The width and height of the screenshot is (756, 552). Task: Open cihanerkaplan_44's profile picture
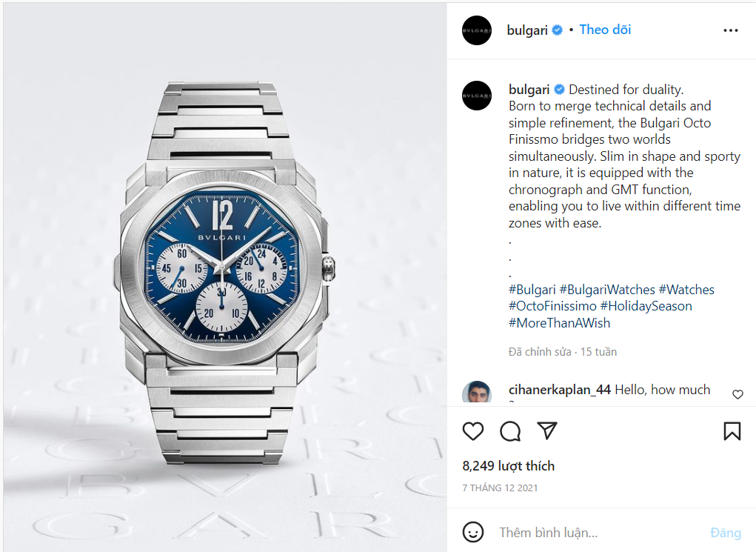(x=476, y=392)
